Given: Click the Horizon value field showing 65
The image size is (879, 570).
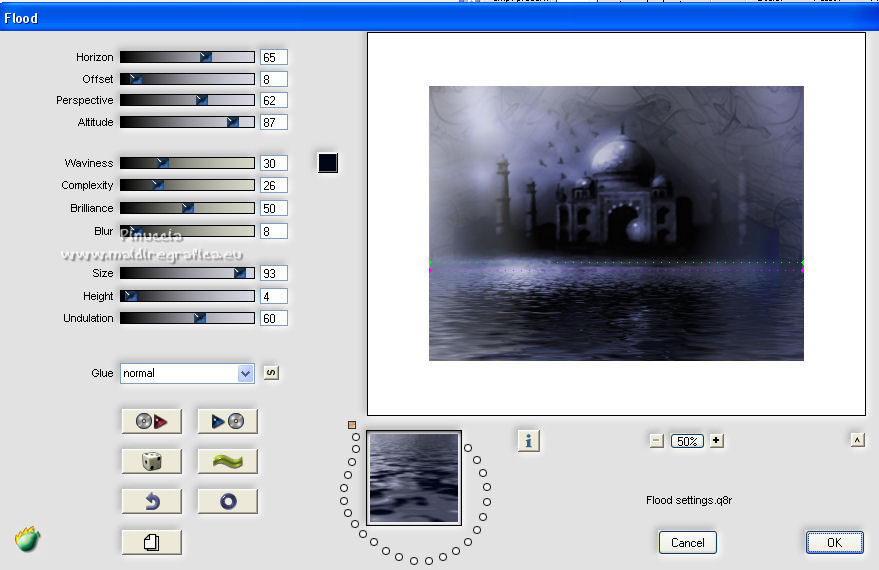Looking at the screenshot, I should [274, 57].
